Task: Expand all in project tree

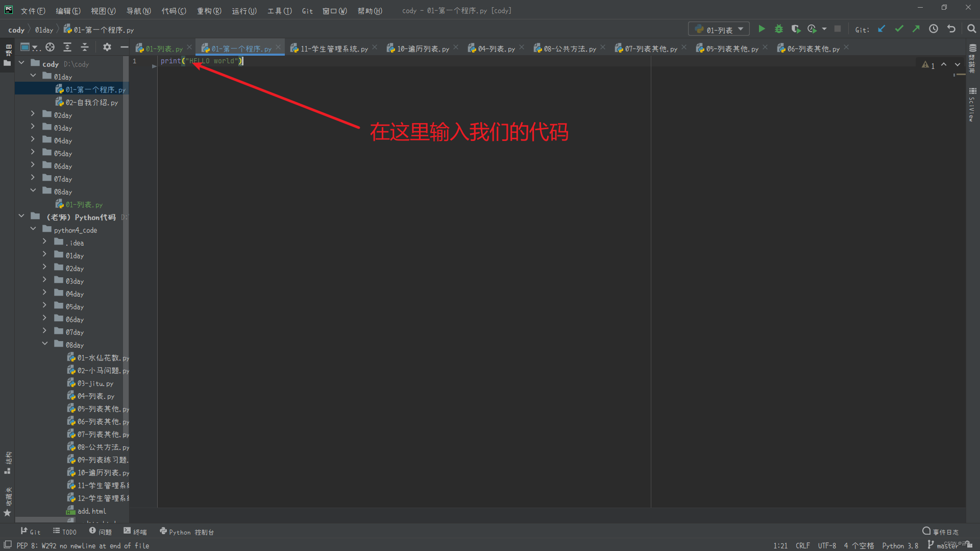Action: [67, 47]
